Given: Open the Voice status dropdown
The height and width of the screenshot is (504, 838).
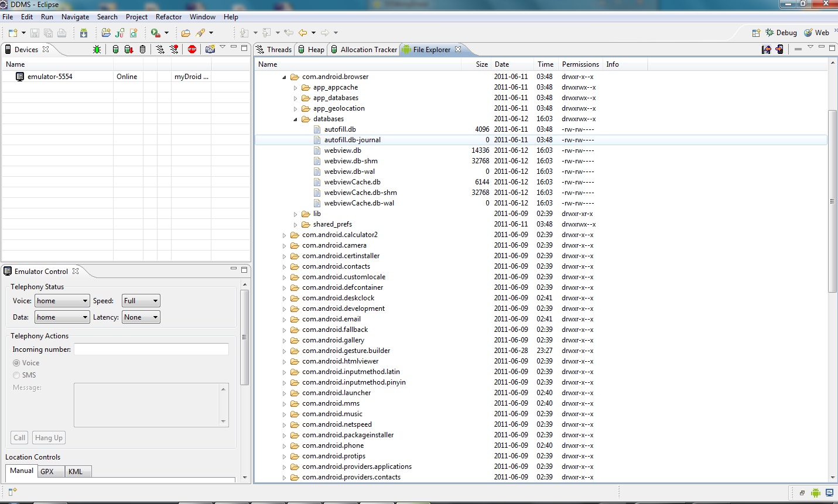Looking at the screenshot, I should [x=61, y=301].
